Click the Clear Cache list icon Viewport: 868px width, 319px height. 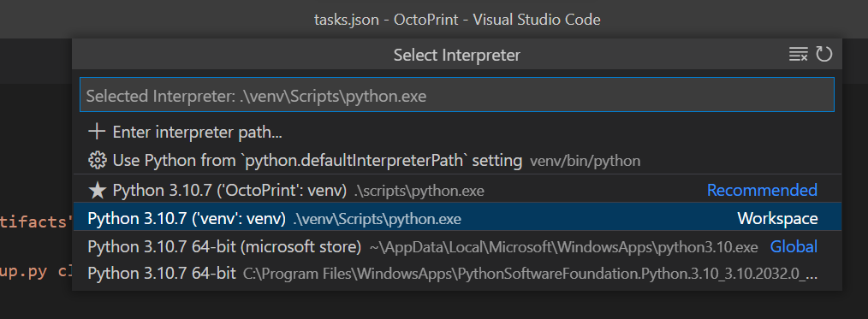798,54
